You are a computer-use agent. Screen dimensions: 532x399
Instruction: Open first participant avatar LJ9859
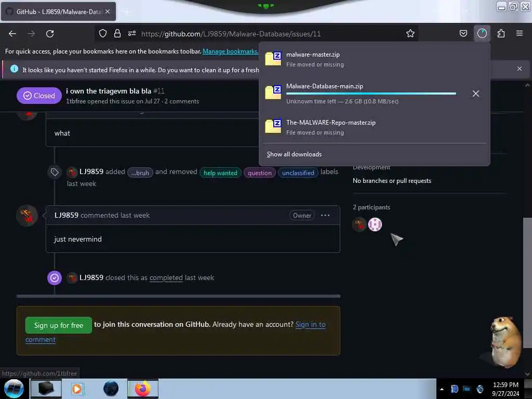point(359,224)
